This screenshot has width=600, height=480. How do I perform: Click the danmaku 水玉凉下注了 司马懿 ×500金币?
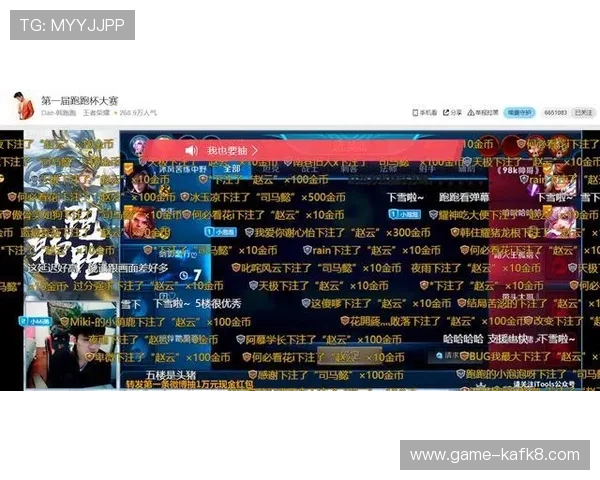click(x=262, y=197)
